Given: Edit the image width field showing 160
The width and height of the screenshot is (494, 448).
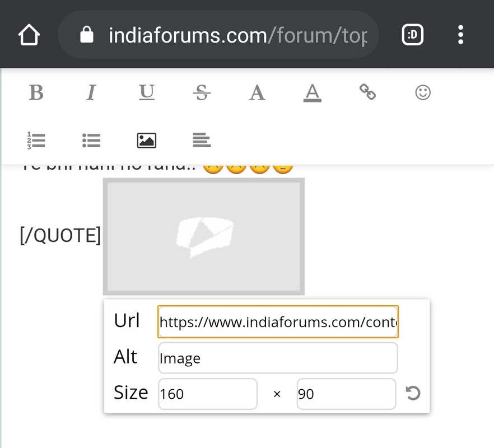Looking at the screenshot, I should point(208,394).
